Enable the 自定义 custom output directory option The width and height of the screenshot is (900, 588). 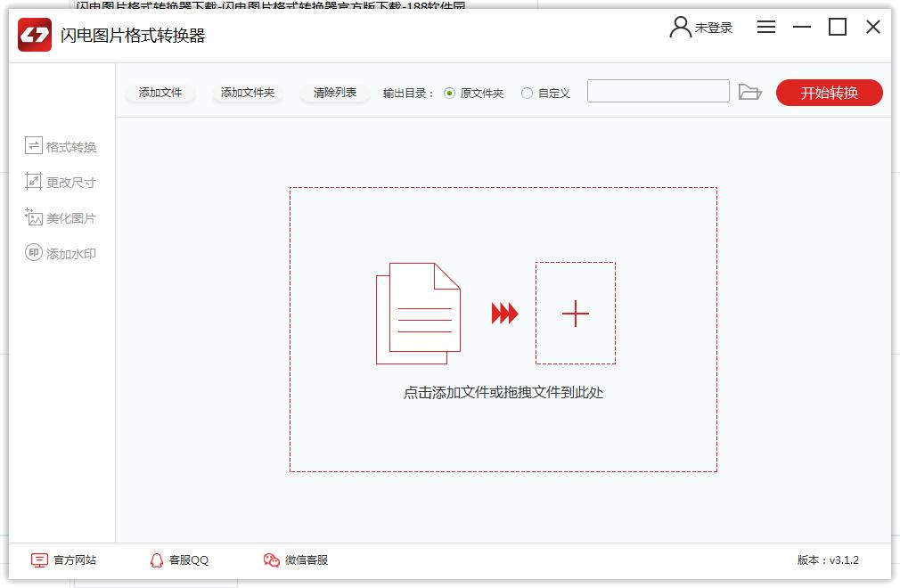(528, 91)
